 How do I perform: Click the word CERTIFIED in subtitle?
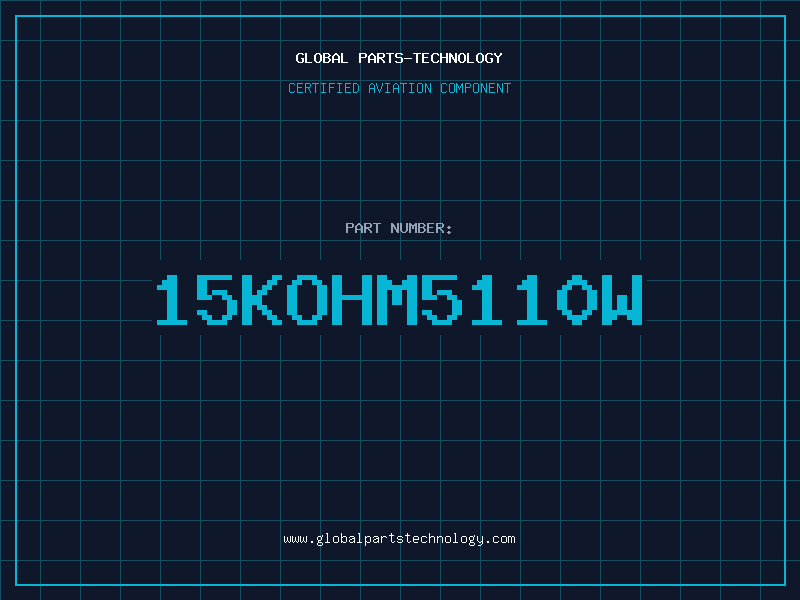[324, 88]
